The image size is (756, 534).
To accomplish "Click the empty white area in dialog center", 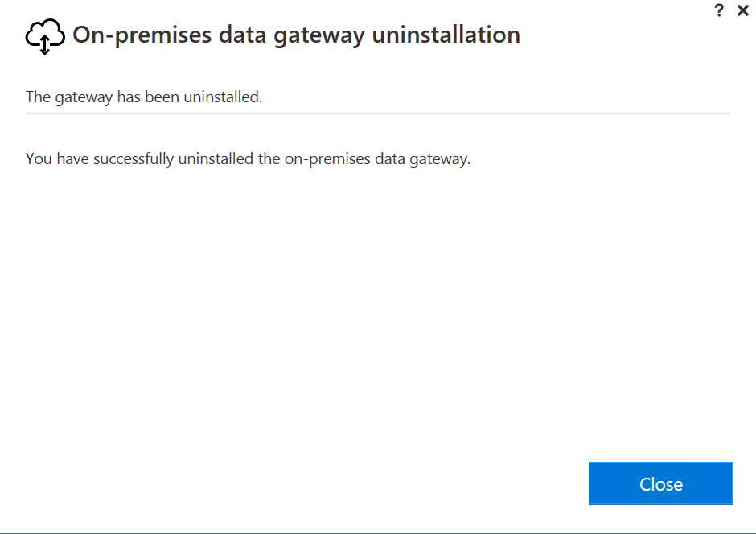I will click(378, 309).
